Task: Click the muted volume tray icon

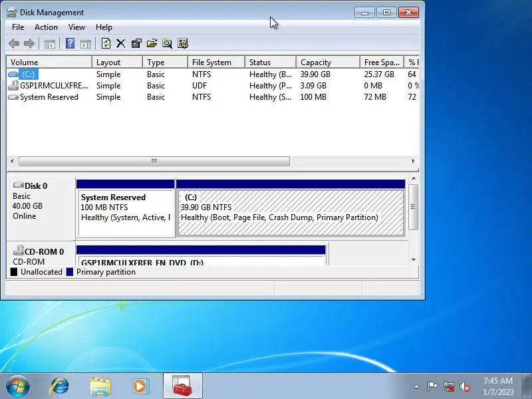Action: click(464, 386)
